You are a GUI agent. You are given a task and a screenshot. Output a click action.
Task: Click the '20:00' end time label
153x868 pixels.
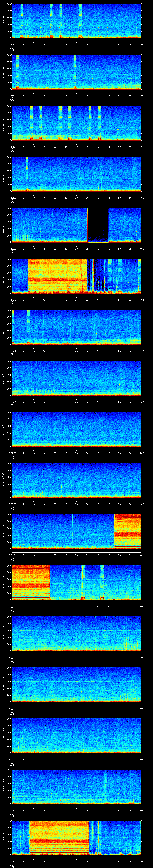click(x=141, y=300)
